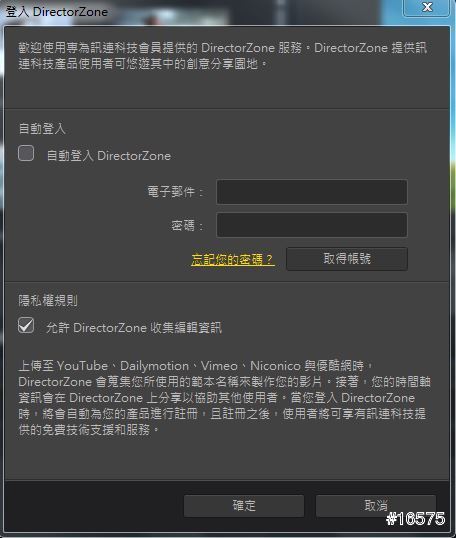Click the YouTube, Dailymotion, Vimeo privacy paragraph
The width and height of the screenshot is (456, 538).
point(224,398)
